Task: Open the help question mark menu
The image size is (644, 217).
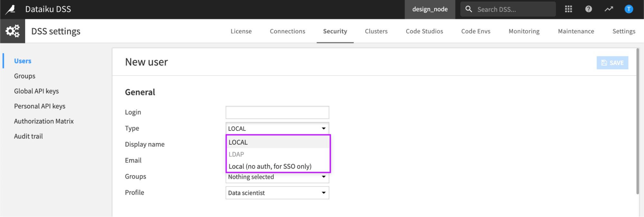Action: pyautogui.click(x=589, y=9)
